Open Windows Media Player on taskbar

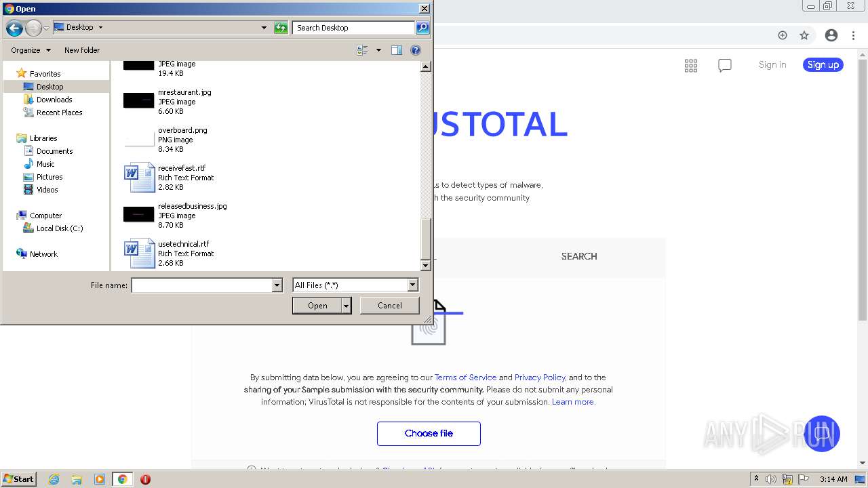pos(100,479)
